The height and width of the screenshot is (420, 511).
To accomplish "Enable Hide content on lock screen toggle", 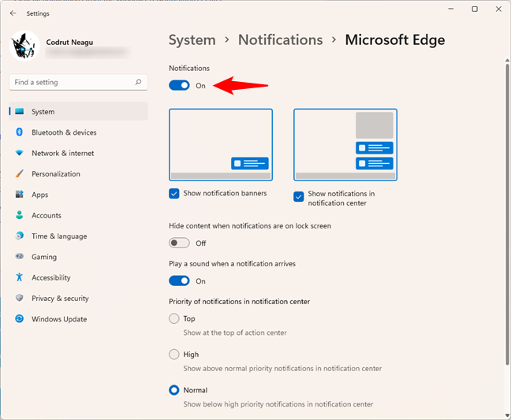I will click(179, 243).
